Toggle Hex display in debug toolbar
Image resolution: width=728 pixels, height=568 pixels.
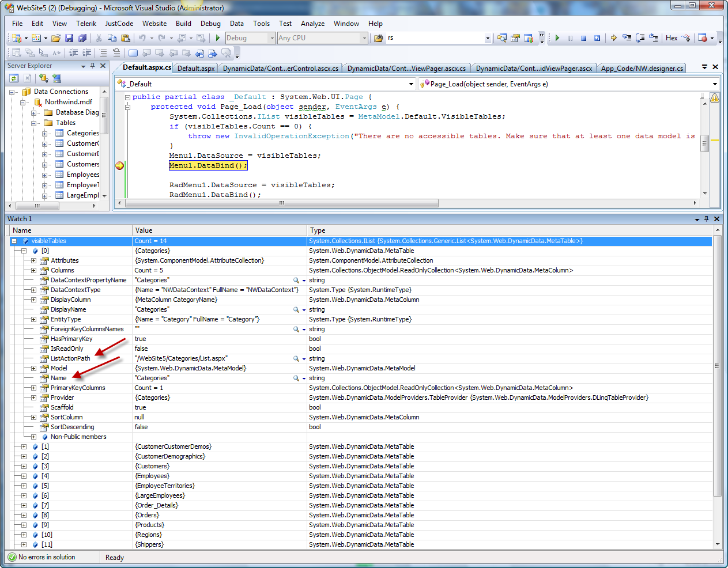[x=672, y=38]
